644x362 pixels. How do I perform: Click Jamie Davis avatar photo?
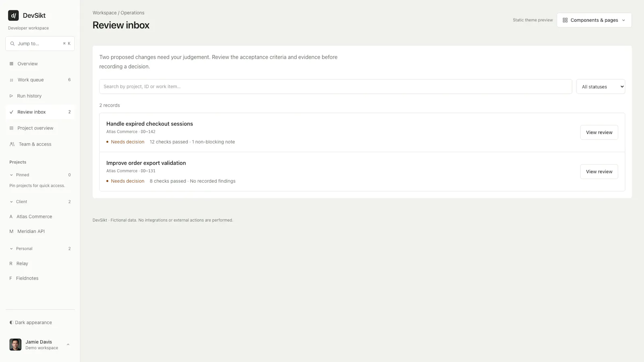pos(15,345)
